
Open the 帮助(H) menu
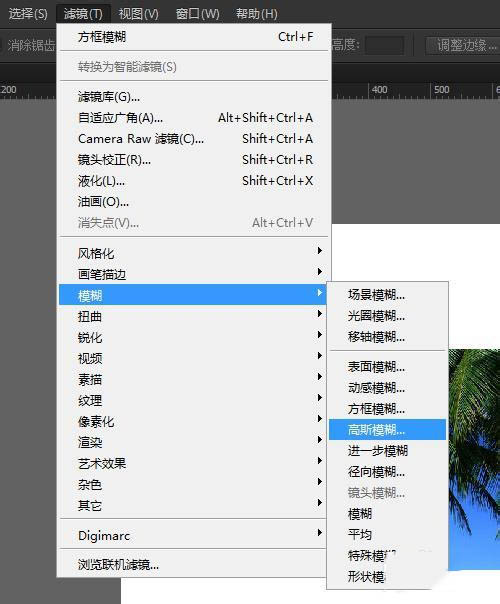point(257,14)
